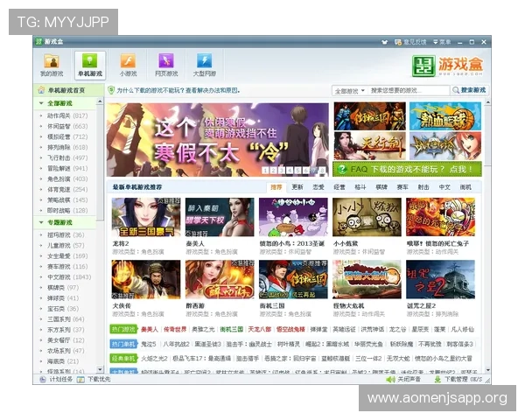Open the 大型网游 toolbar icon

(205, 65)
